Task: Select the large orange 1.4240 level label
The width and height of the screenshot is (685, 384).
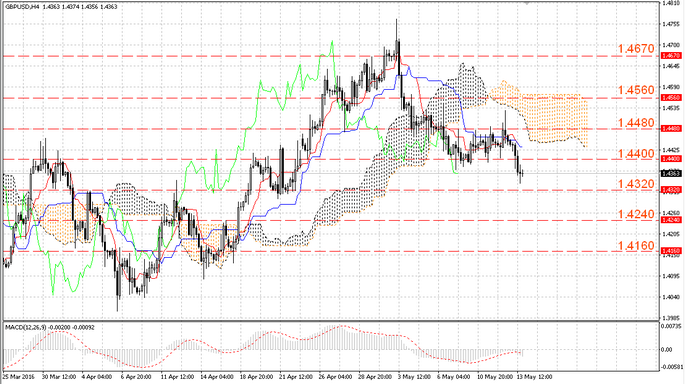Action: [x=636, y=214]
